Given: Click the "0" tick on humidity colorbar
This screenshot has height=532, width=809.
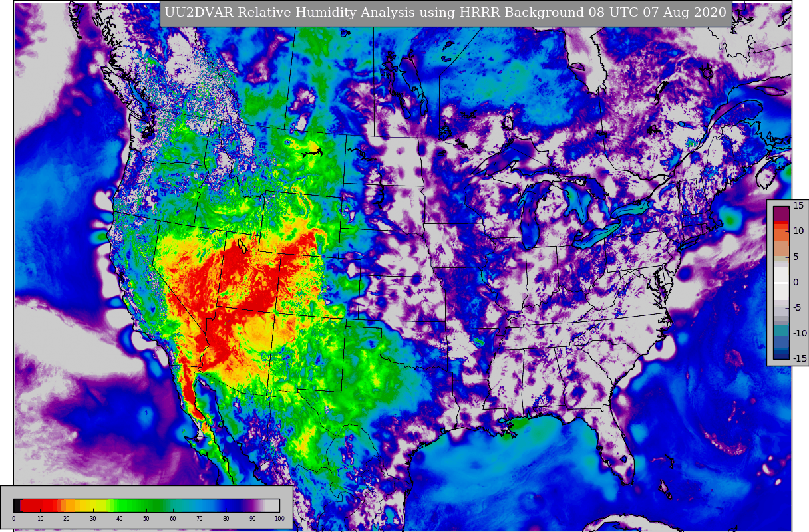Looking at the screenshot, I should [x=13, y=519].
